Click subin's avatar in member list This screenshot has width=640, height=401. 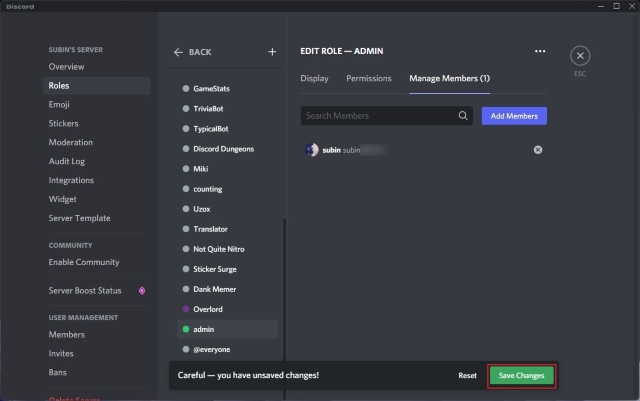point(312,150)
